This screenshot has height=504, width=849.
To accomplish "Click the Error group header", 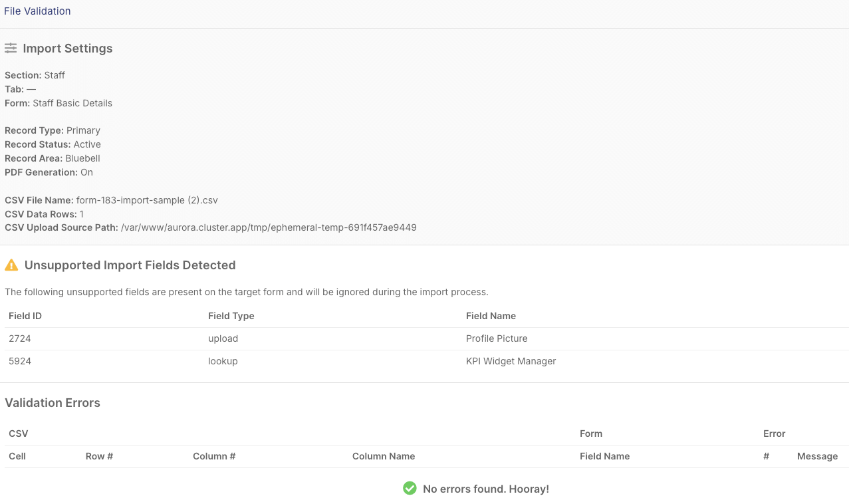I will [775, 434].
